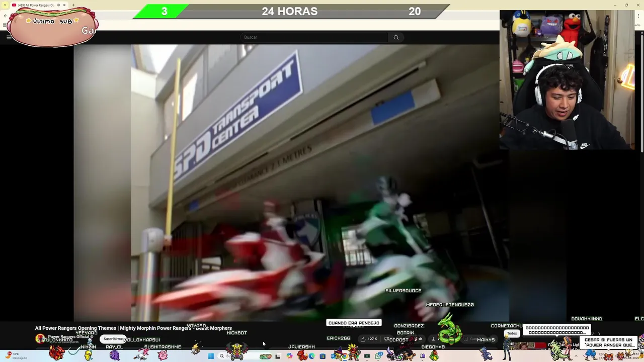Show hidden system tray icons chevron
This screenshot has height=362, width=644.
coord(576,356)
